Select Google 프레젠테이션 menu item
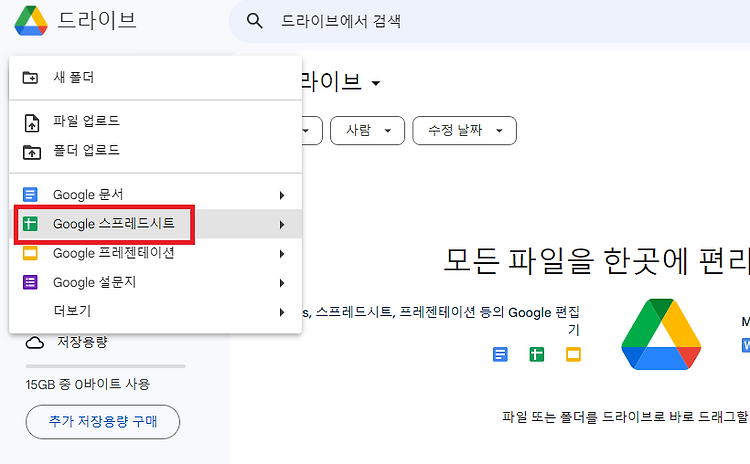750x464 pixels. pos(155,253)
